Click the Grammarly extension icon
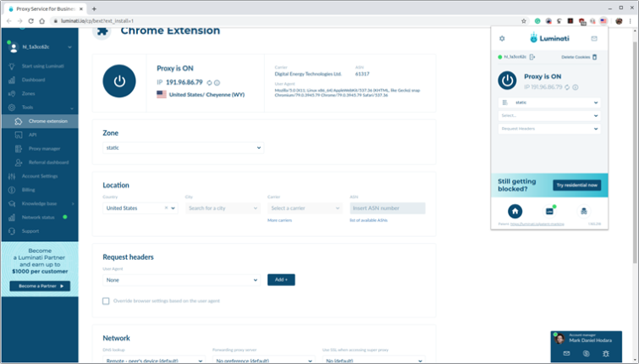Image resolution: width=639 pixels, height=364 pixels. tap(537, 21)
